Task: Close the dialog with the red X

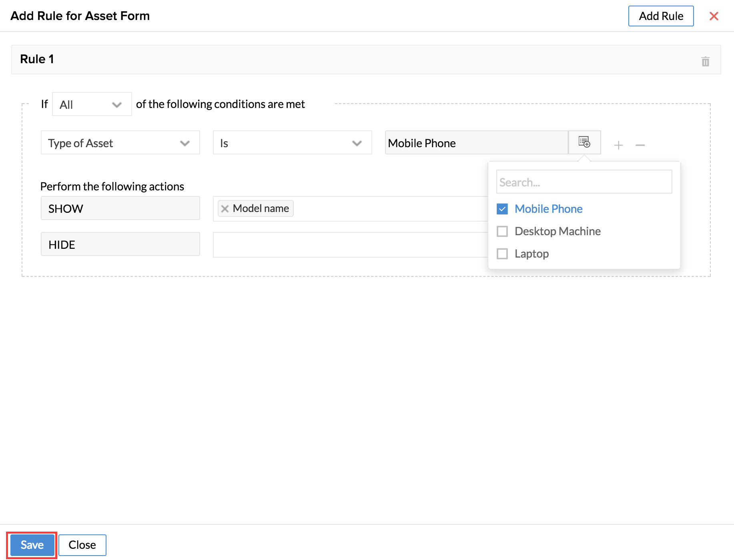Action: (714, 16)
